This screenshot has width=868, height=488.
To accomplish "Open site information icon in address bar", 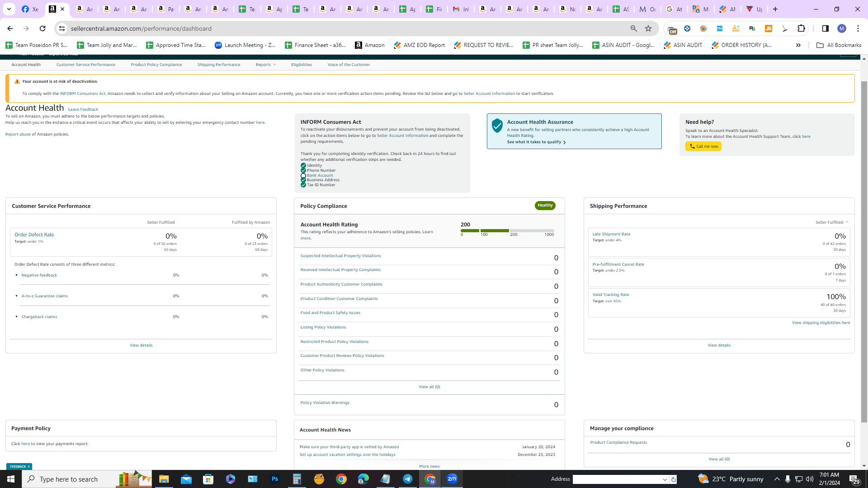I will tap(62, 28).
